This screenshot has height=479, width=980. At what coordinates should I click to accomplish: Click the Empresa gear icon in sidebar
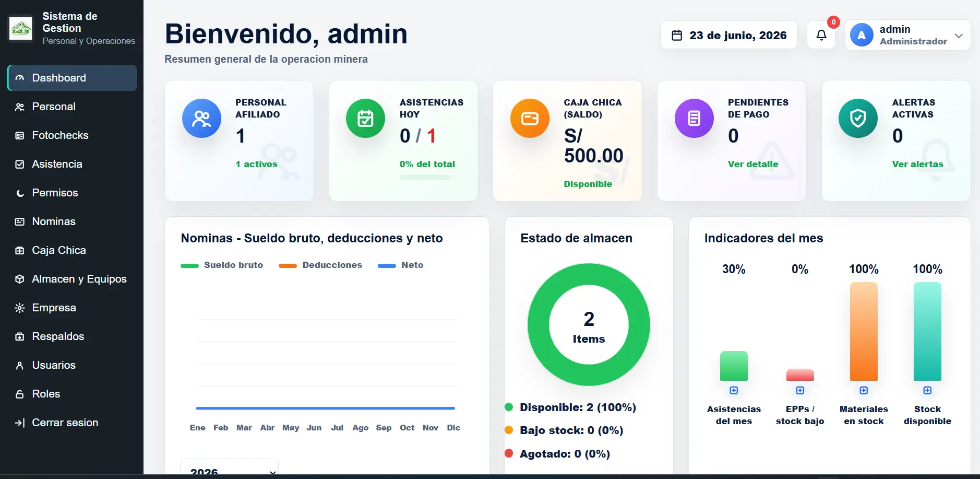click(x=20, y=308)
